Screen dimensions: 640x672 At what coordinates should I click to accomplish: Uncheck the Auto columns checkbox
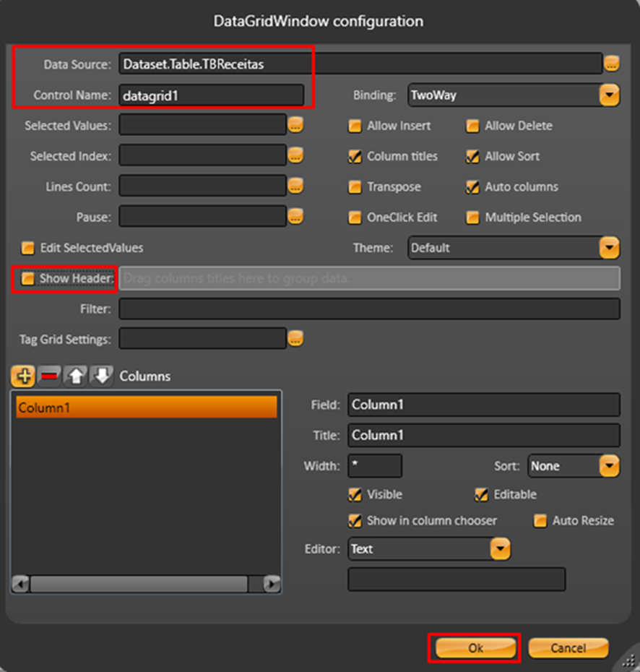472,187
